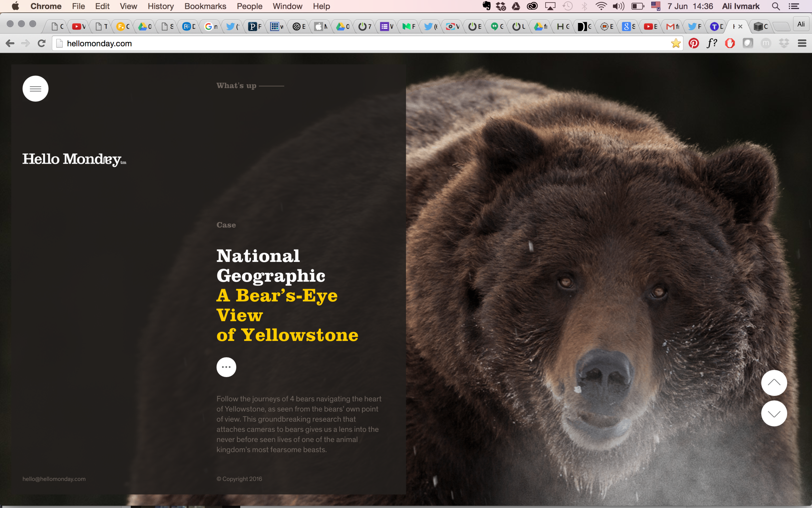Click the battery status icon
Screen dimensions: 812x508
pos(638,6)
